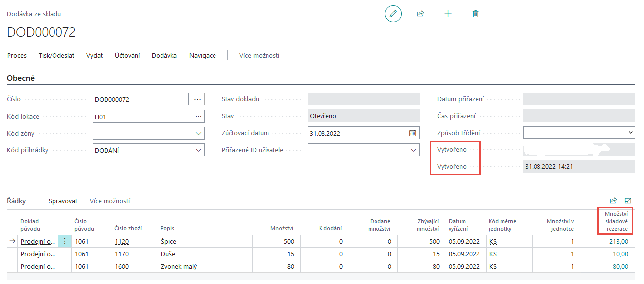Click the trash delete icon
644x284 pixels.
coord(475,14)
